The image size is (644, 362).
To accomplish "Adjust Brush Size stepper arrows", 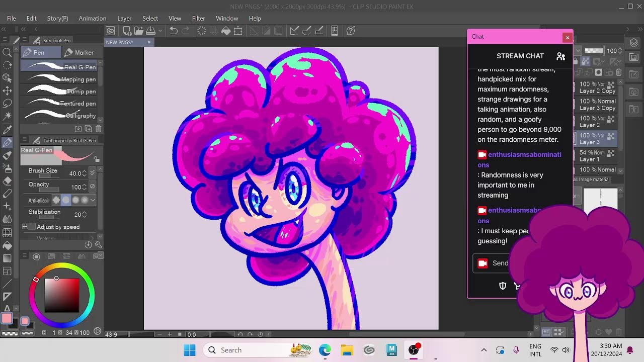I will click(x=84, y=173).
